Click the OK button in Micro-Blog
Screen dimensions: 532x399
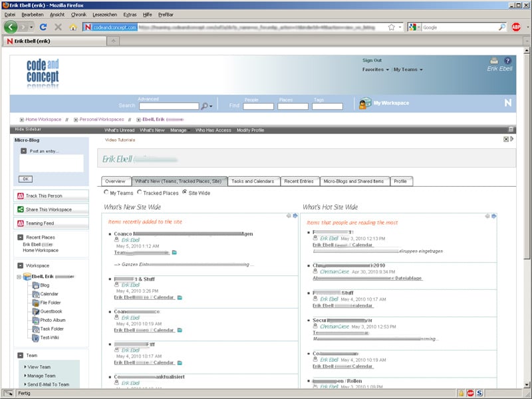25,179
